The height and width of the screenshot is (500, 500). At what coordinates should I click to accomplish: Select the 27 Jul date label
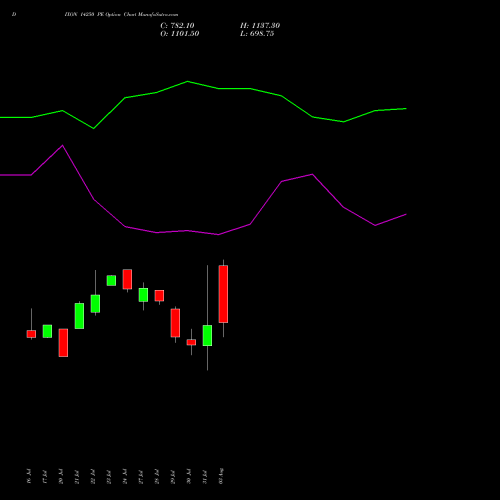(141, 476)
